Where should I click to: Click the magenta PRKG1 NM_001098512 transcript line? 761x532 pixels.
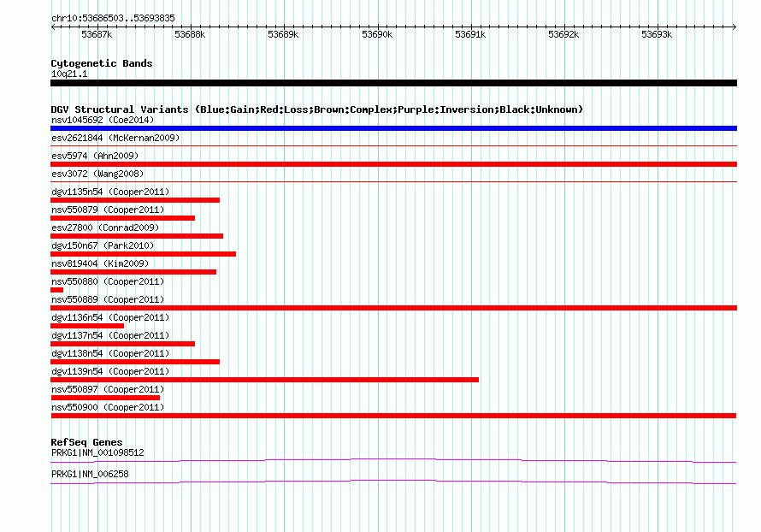pos(393,460)
